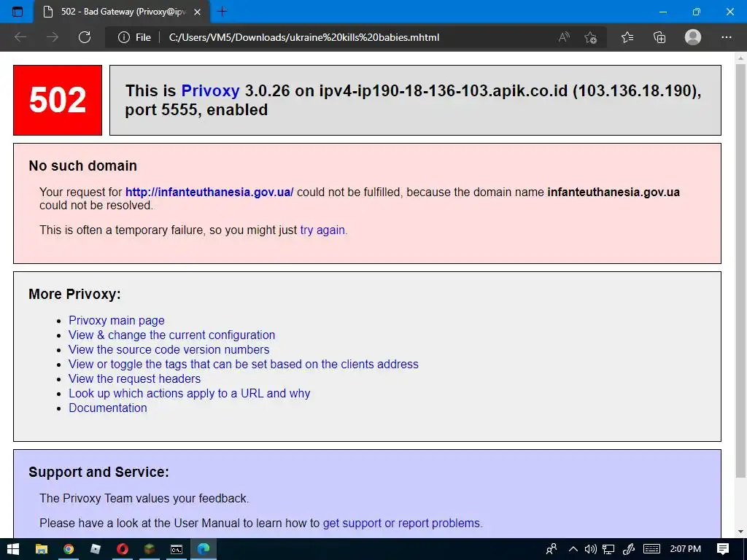
Task: Start Read aloud from the address bar
Action: coord(564,37)
